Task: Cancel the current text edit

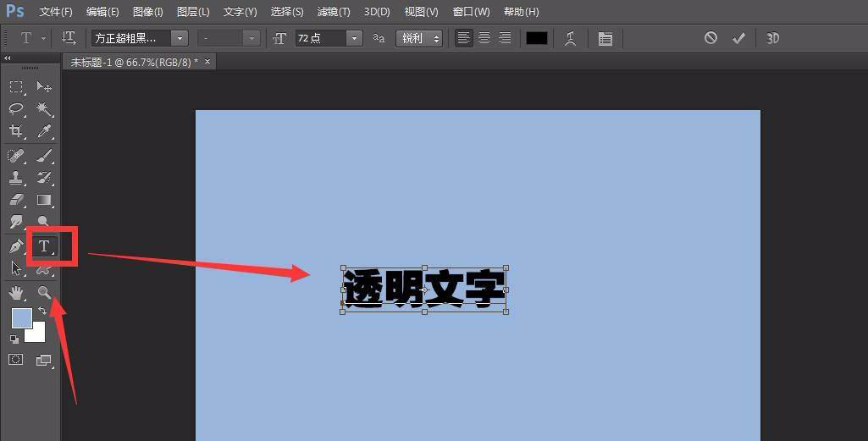Action: [x=710, y=37]
